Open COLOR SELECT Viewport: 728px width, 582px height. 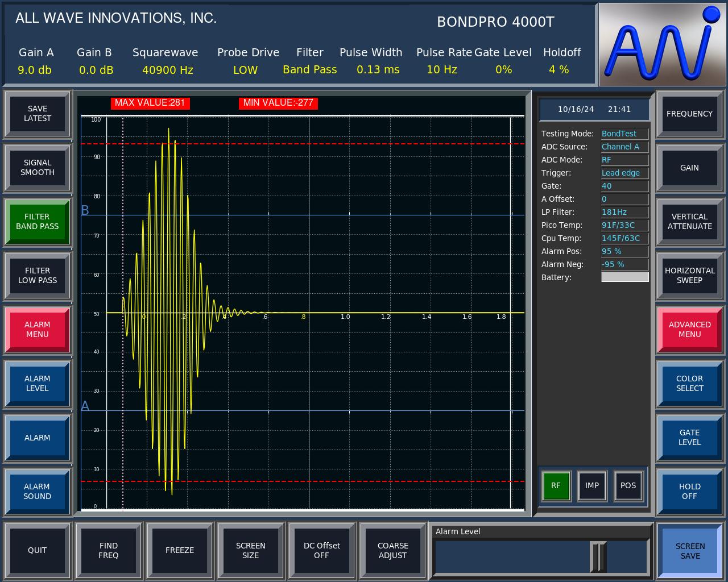point(690,384)
